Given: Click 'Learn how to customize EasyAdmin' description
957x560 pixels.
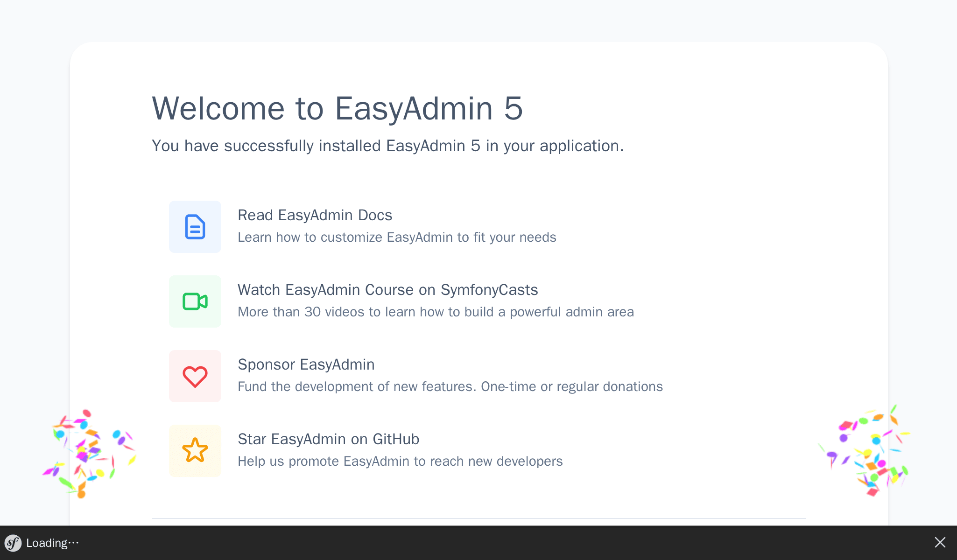Looking at the screenshot, I should point(397,237).
